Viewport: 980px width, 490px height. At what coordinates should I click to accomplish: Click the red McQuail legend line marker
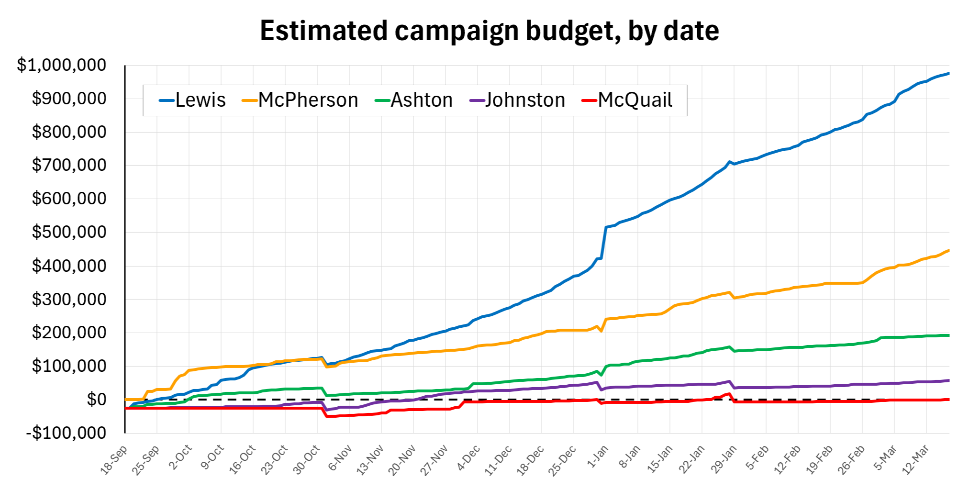coord(589,101)
